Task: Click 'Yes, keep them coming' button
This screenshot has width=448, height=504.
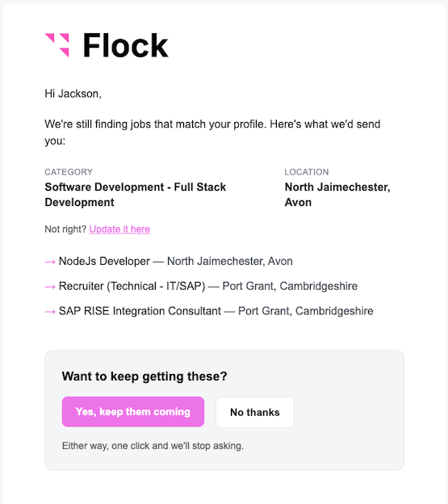Action: click(x=133, y=412)
